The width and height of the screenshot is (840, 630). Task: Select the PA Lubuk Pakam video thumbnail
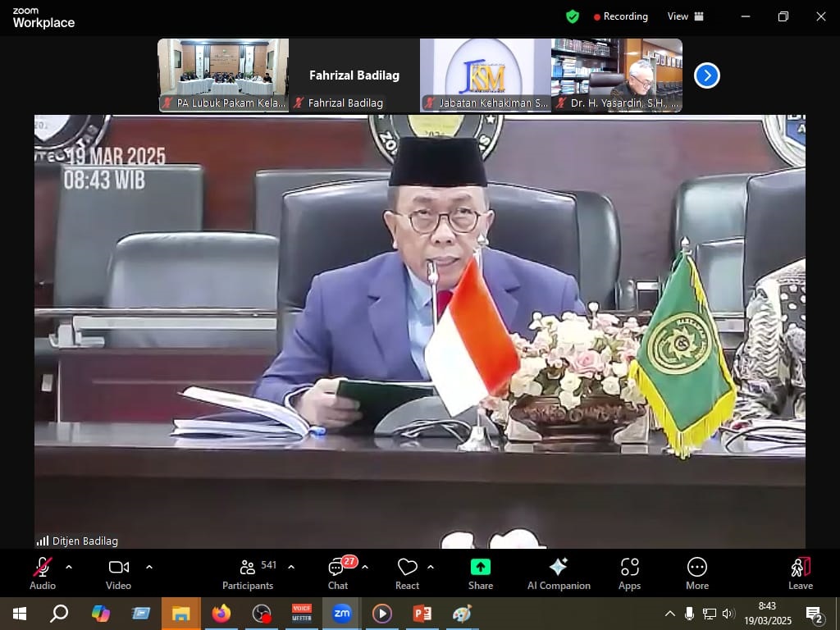click(223, 74)
